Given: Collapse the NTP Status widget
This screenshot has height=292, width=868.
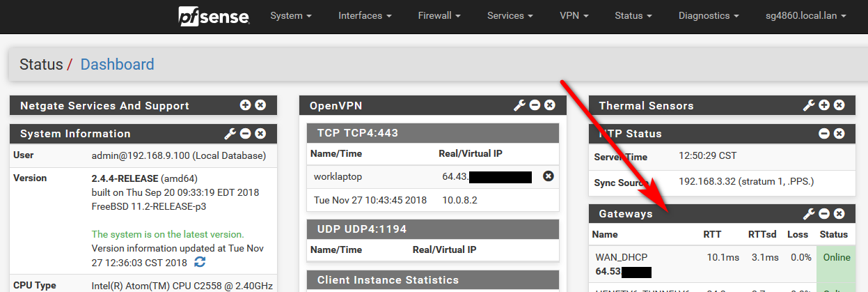Looking at the screenshot, I should (x=824, y=133).
